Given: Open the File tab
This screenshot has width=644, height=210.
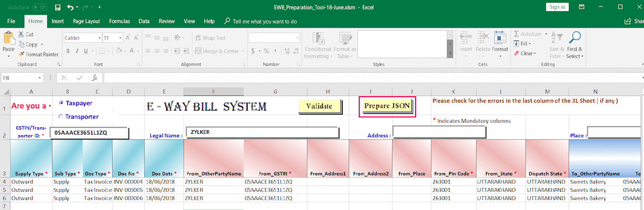Looking at the screenshot, I should (x=11, y=21).
